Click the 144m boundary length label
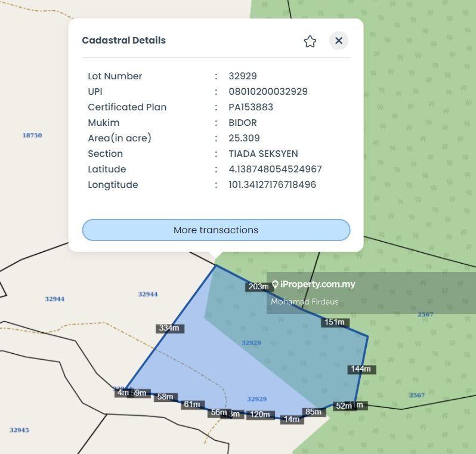This screenshot has height=454, width=476. [x=361, y=369]
